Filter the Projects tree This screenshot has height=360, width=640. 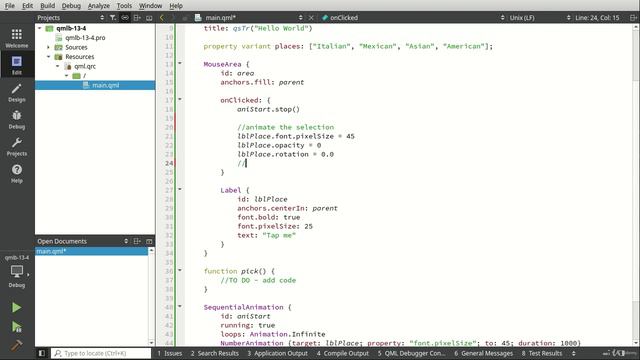(113, 18)
